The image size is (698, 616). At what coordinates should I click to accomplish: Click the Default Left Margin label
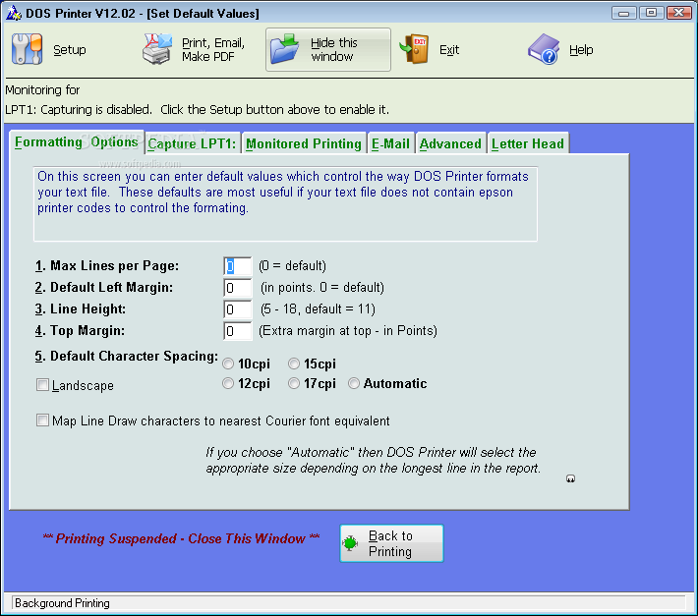point(104,287)
